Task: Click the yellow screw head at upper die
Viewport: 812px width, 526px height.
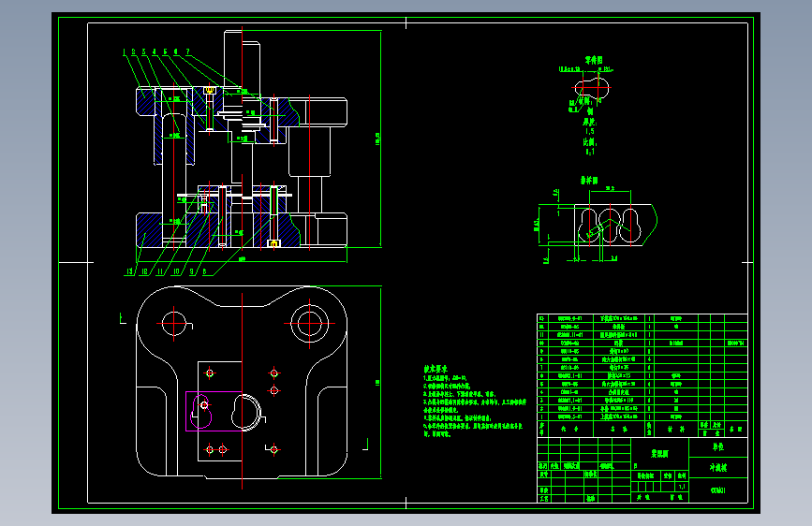Action: point(209,91)
